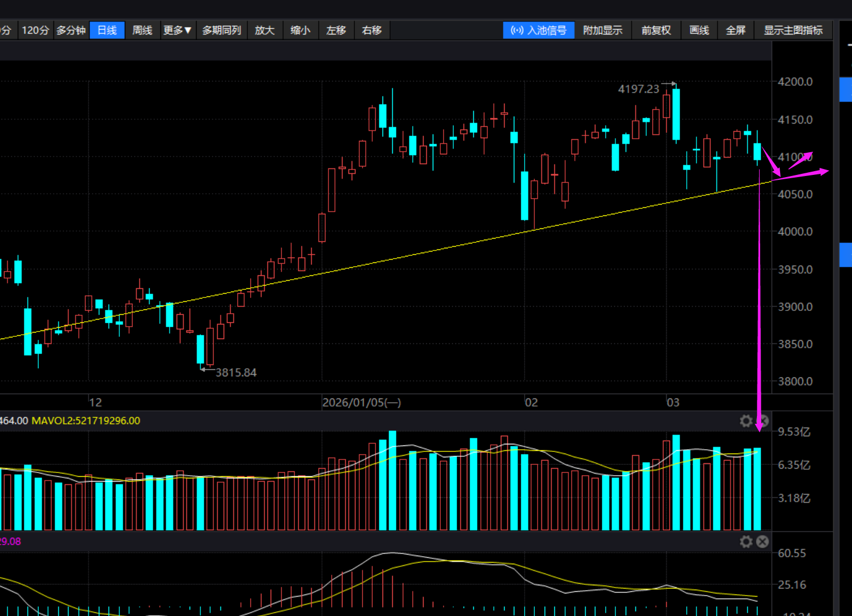Click the 12 month axis marker
Viewport: 852px width, 616px height.
click(x=96, y=403)
